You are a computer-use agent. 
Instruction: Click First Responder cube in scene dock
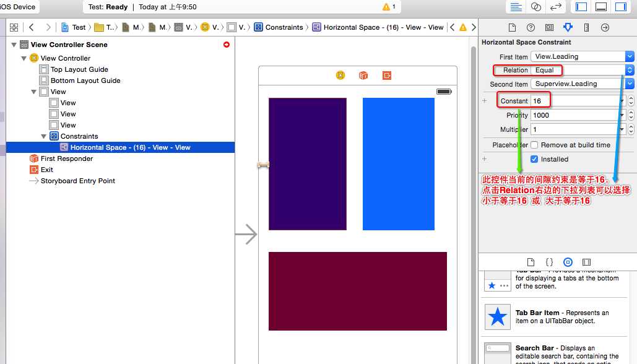(x=363, y=75)
